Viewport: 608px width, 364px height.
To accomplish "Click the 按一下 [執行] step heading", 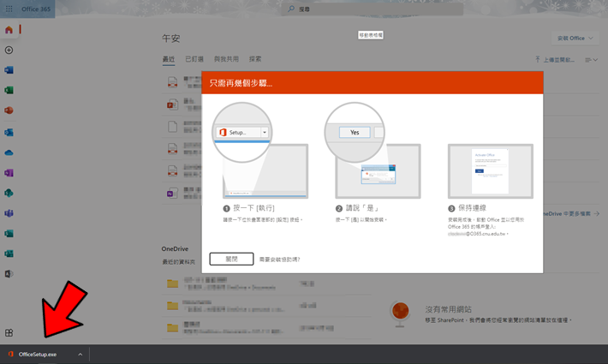I will click(x=253, y=208).
